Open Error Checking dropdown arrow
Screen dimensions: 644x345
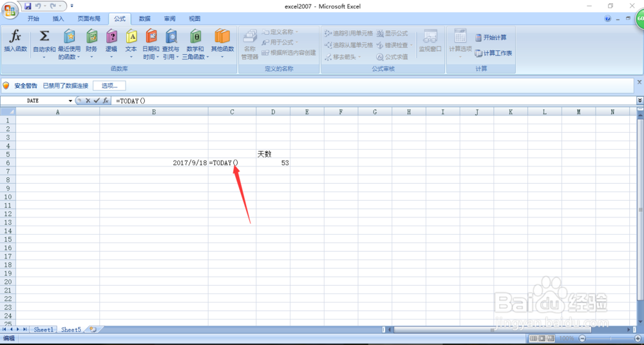[411, 45]
